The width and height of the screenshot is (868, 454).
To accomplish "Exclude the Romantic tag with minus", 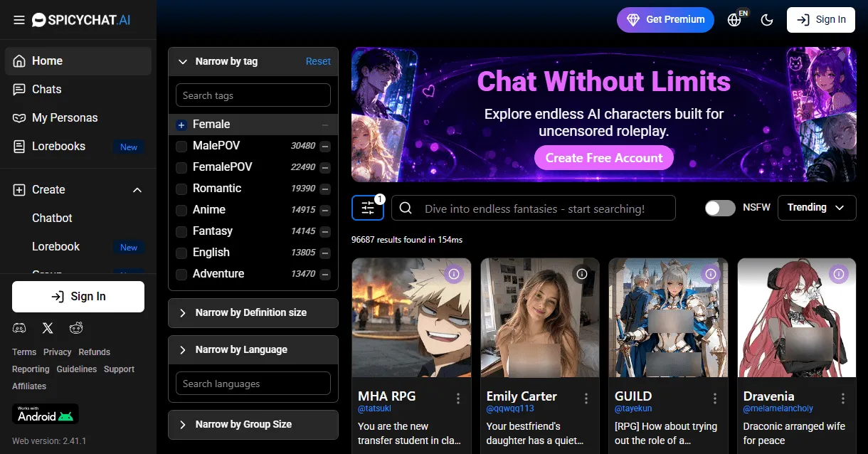I will pyautogui.click(x=325, y=189).
